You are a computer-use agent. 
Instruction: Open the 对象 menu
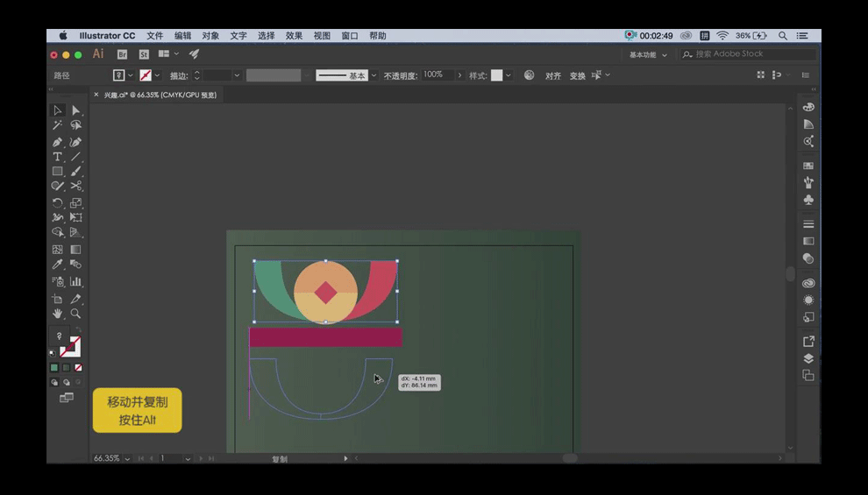pyautogui.click(x=210, y=36)
